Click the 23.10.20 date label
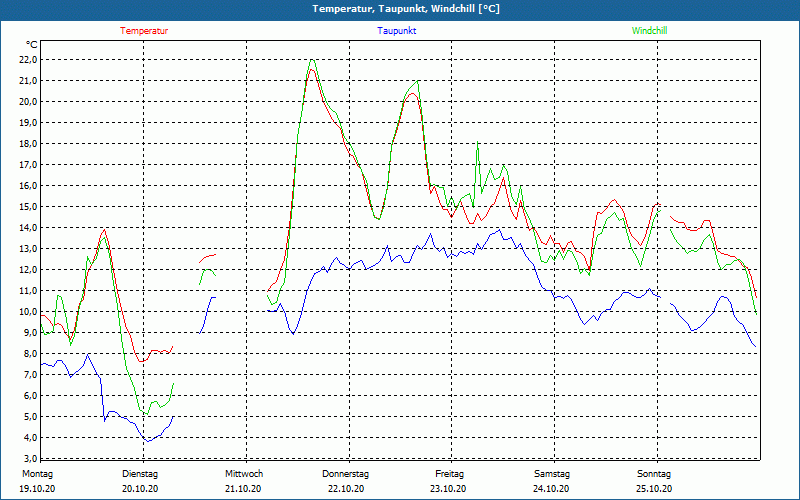Viewport: 800px width, 500px height. pos(448,489)
